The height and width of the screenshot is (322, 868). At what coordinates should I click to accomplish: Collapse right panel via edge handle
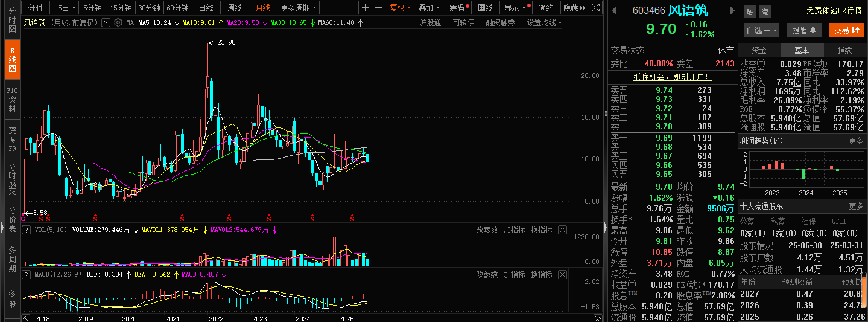pyautogui.click(x=606, y=227)
